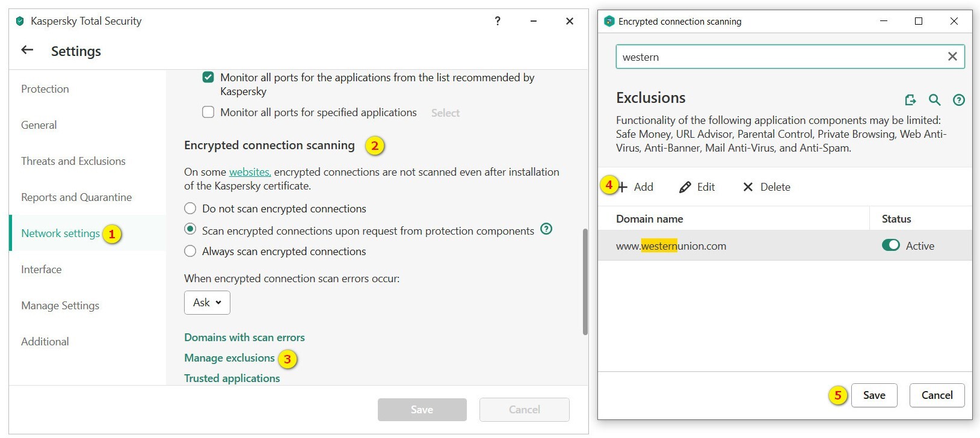The height and width of the screenshot is (438, 980).
Task: Close the Encrypted connection scanning window
Action: [954, 21]
